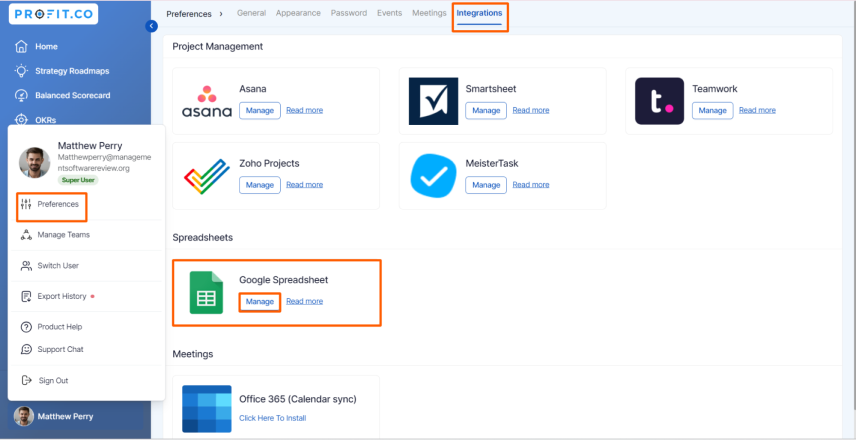
Task: Click the bottom Matthew Perry avatar
Action: point(23,416)
